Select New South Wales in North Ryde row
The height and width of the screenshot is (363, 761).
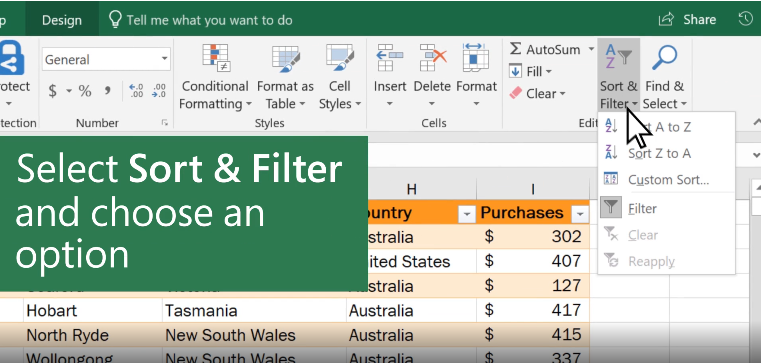254,335
